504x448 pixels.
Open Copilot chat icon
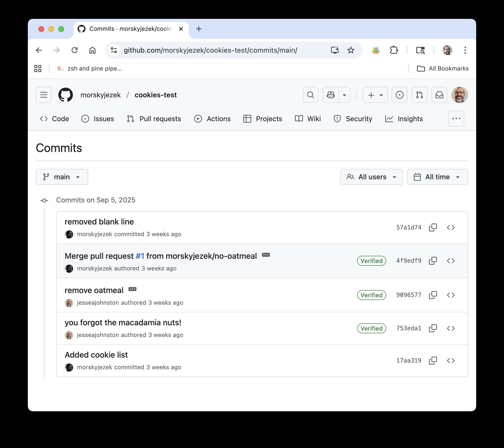click(331, 95)
